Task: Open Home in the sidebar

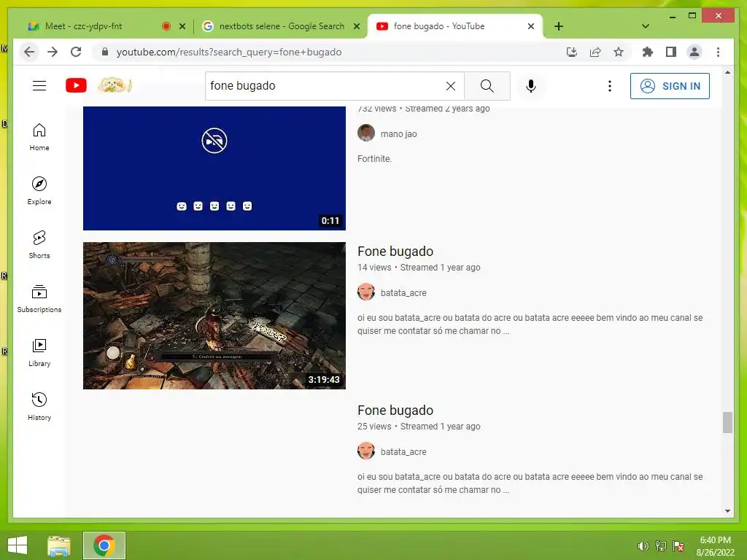Action: tap(39, 137)
